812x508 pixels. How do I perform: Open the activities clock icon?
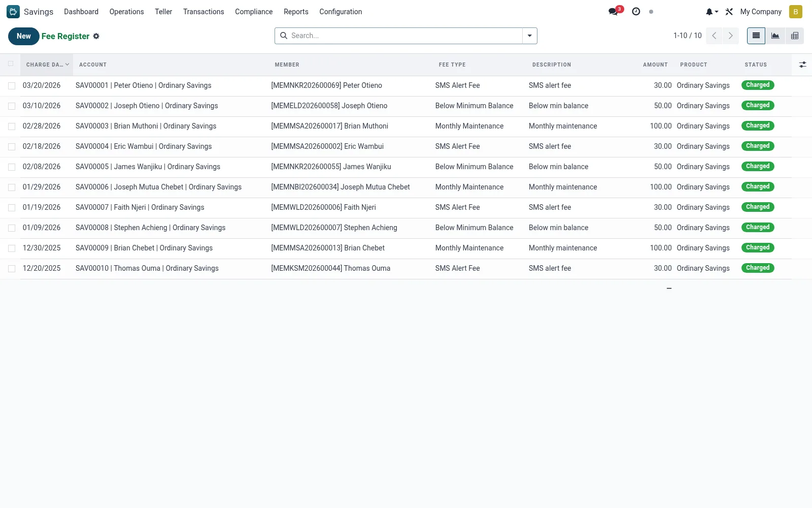coord(636,12)
